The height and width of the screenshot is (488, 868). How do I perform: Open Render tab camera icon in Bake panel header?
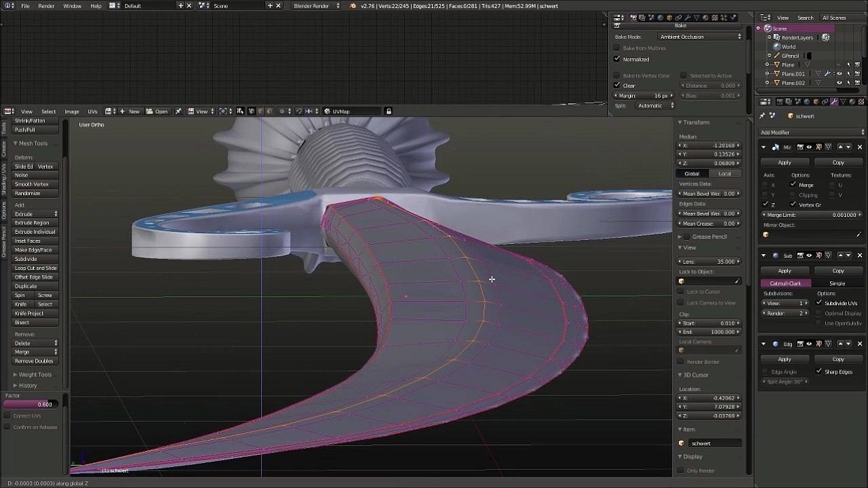(x=633, y=18)
